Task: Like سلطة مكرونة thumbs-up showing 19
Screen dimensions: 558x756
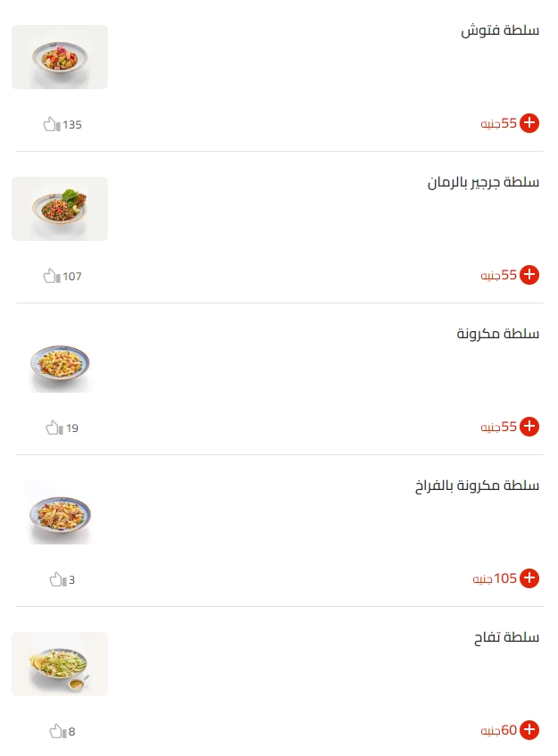Action: (x=54, y=428)
